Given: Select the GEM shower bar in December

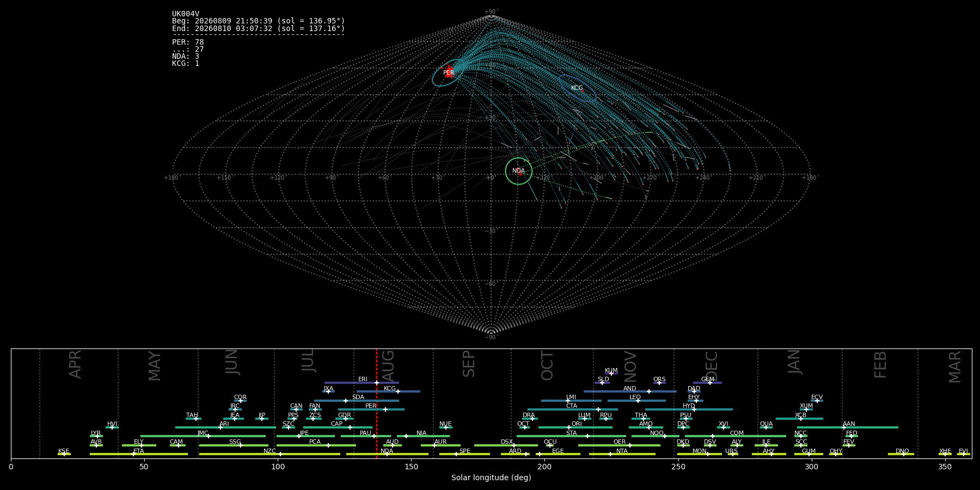Looking at the screenshot, I should [707, 383].
